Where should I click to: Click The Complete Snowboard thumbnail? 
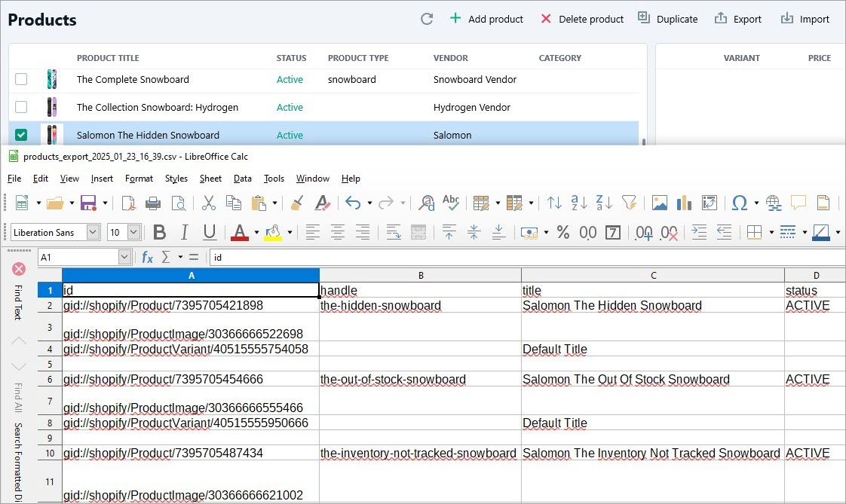click(52, 79)
